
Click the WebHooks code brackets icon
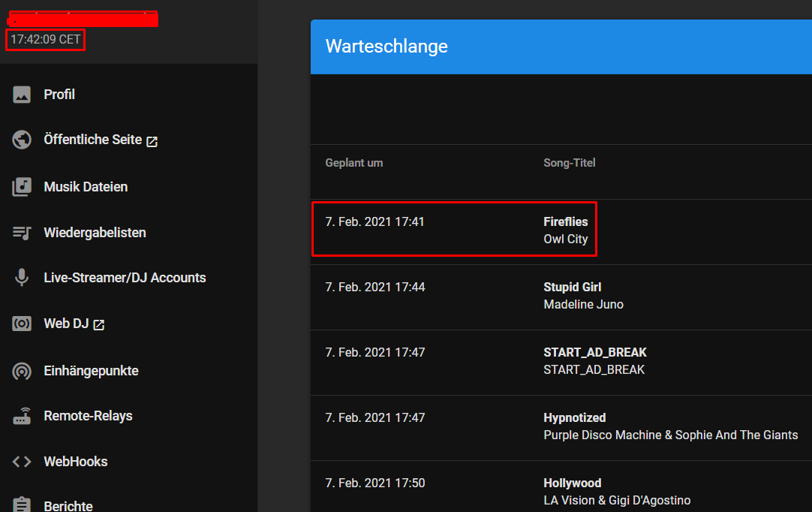pyautogui.click(x=22, y=461)
